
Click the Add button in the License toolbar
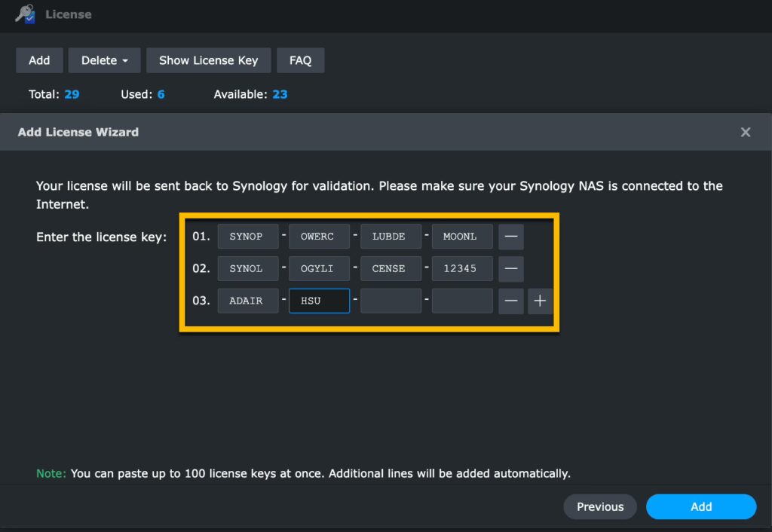[x=39, y=60]
